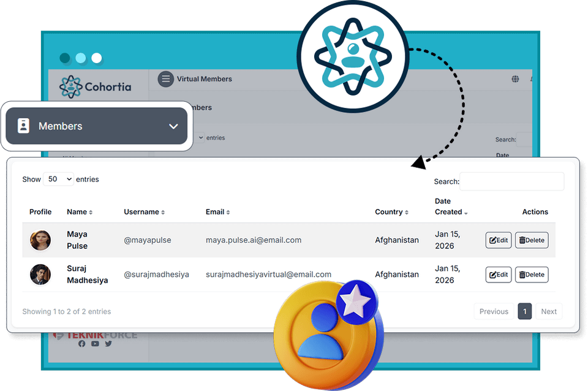Screen dimensions: 588x391
Task: Click Jan 15, 2026 in Maya Pulse row
Action: point(447,240)
